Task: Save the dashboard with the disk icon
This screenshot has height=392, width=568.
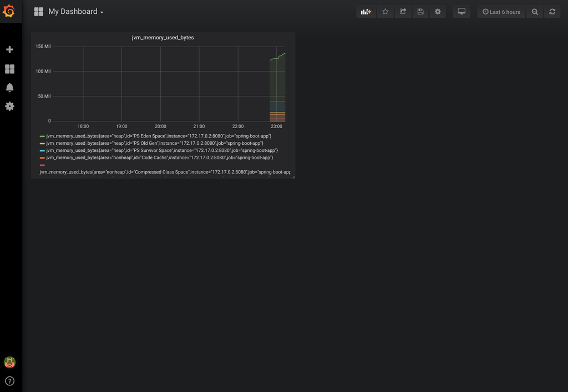Action: coord(420,12)
